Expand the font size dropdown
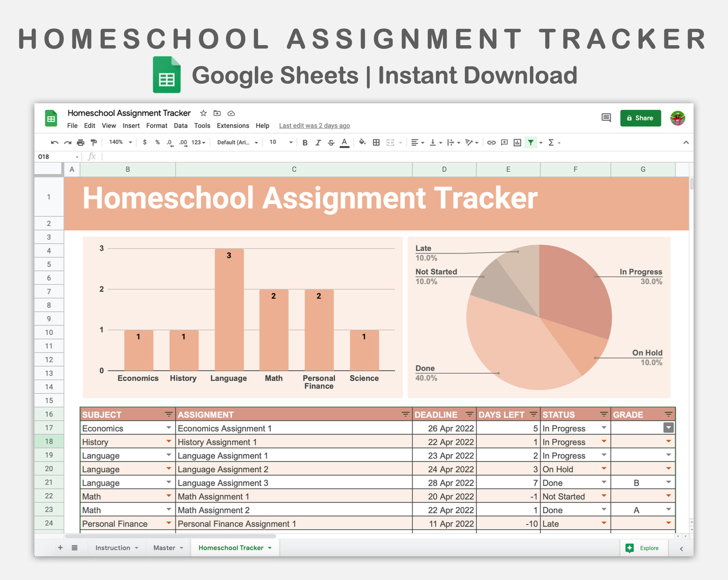 (x=290, y=142)
